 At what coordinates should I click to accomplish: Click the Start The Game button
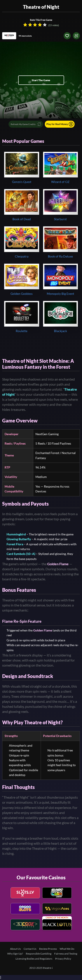41,80
